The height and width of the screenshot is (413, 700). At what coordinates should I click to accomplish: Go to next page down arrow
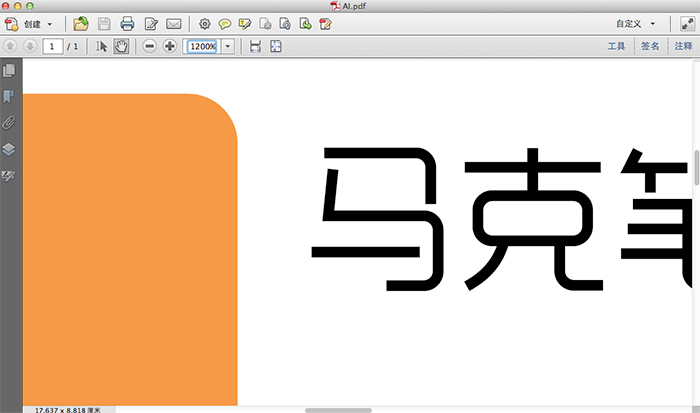tap(30, 46)
